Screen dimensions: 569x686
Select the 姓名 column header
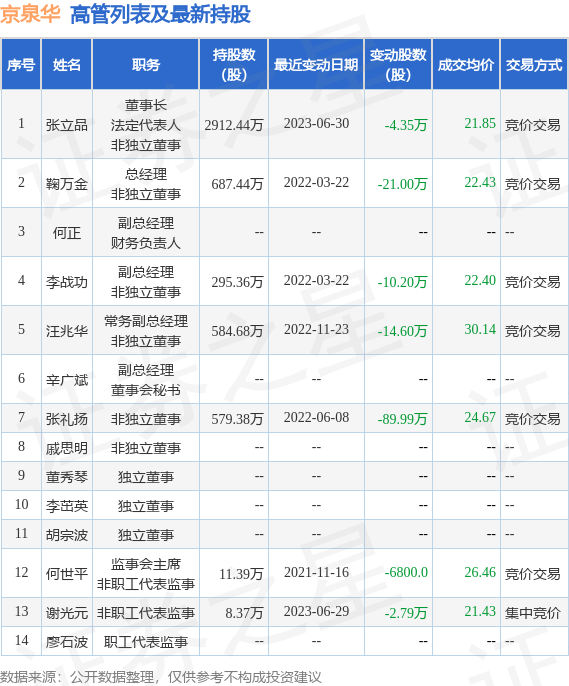(x=66, y=65)
